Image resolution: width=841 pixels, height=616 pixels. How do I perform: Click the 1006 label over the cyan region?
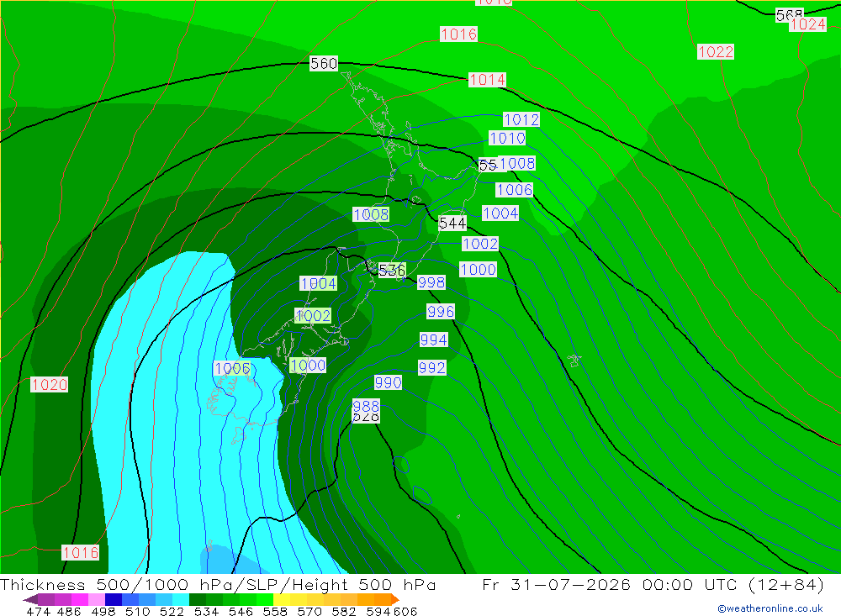coord(232,369)
